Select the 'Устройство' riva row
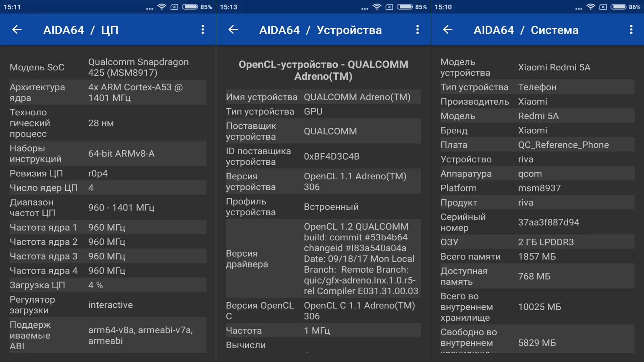 pos(537,159)
